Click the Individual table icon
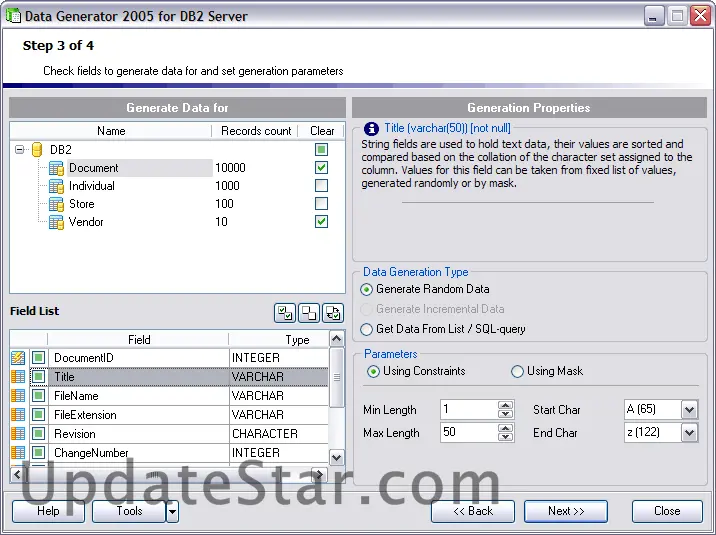 56,186
